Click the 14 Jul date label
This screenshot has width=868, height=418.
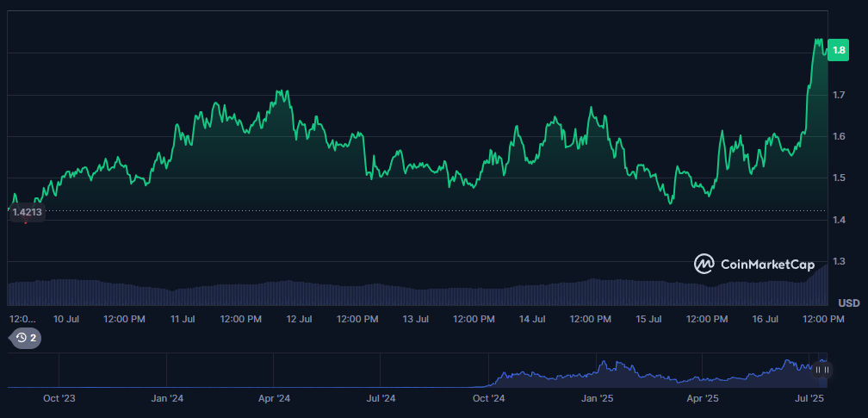tap(531, 319)
